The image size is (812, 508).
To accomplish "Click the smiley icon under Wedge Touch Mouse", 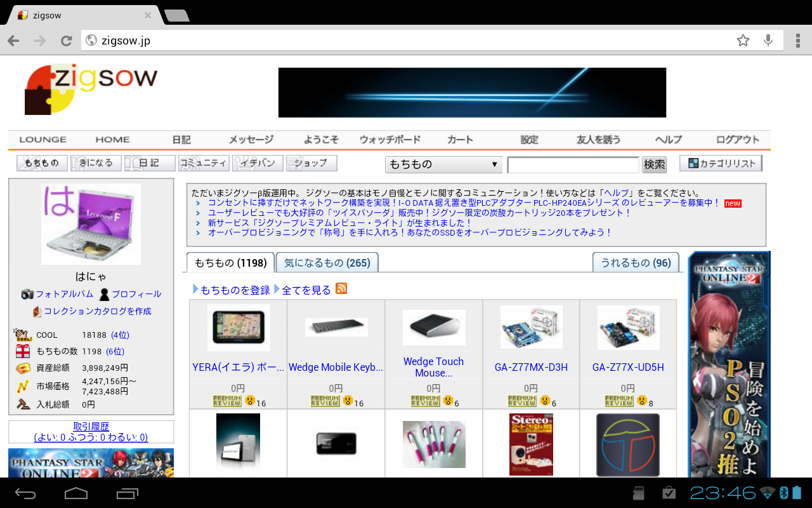I will click(448, 401).
